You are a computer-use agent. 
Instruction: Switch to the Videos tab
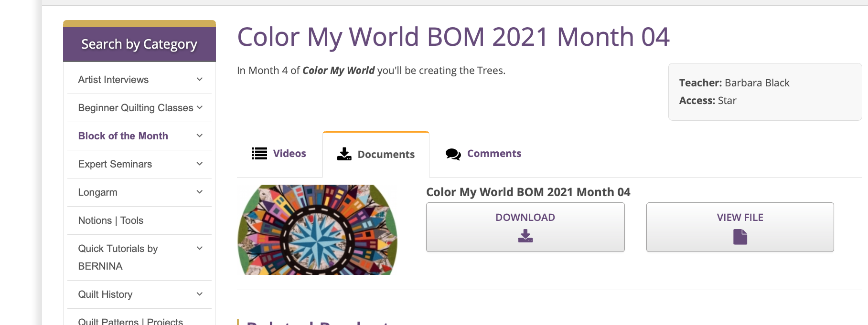click(289, 154)
